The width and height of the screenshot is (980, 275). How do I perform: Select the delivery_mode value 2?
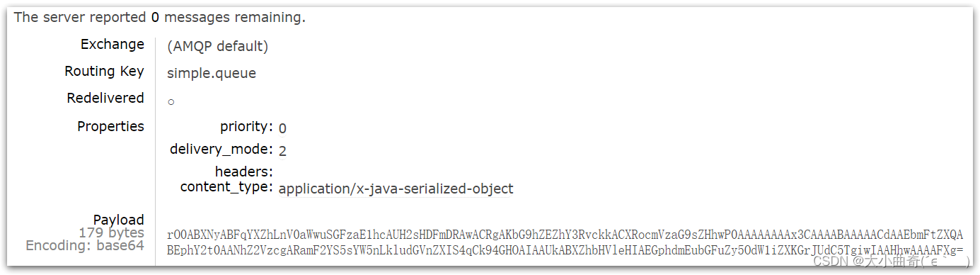(282, 150)
